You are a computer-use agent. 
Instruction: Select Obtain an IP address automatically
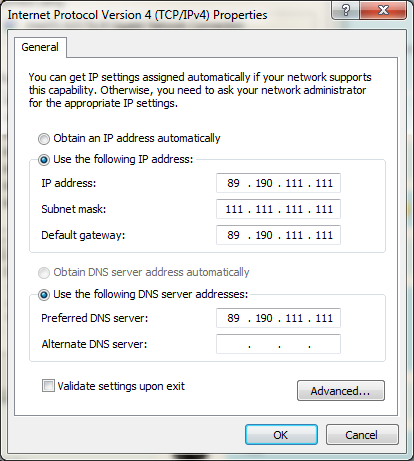[44, 139]
